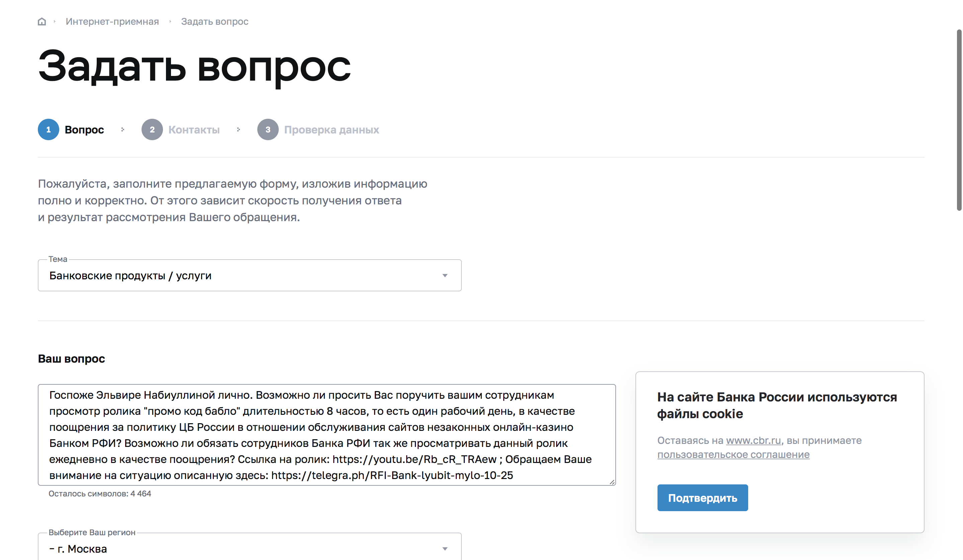Go to Проверка данных step

331,130
